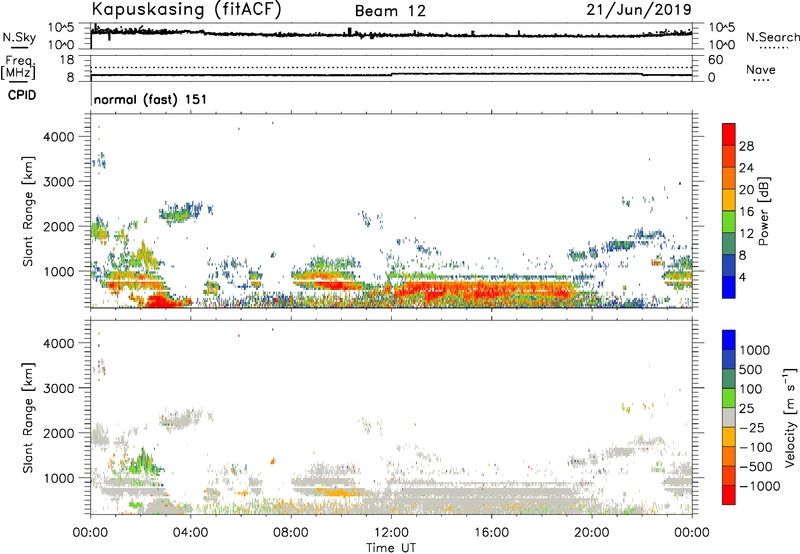Click the '100' tick on velocity color bar

(x=751, y=389)
